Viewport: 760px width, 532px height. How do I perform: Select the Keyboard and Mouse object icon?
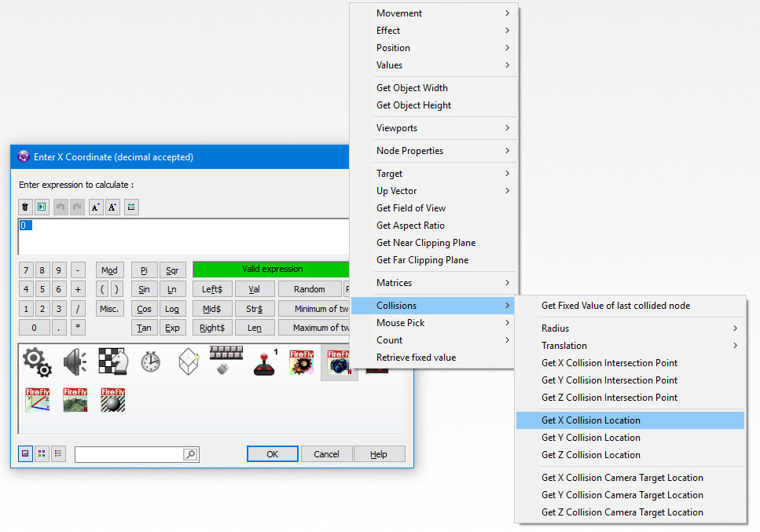coord(226,361)
